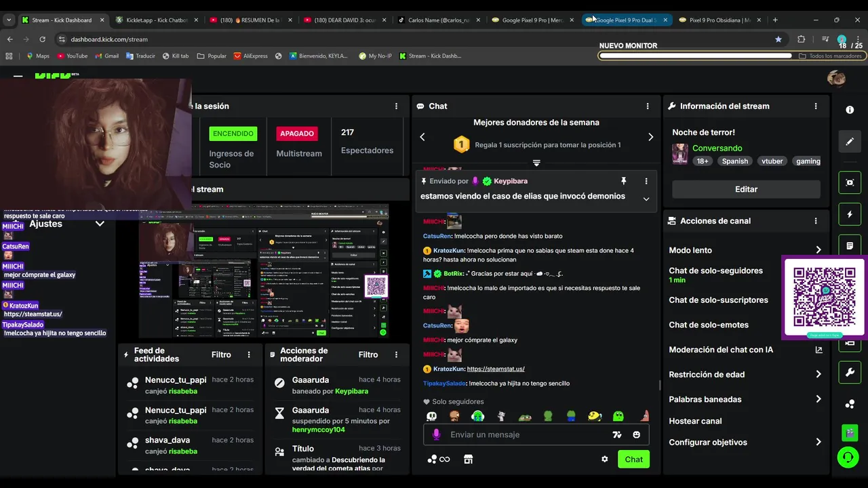Expand Palabras baneadas arrow

tap(818, 399)
